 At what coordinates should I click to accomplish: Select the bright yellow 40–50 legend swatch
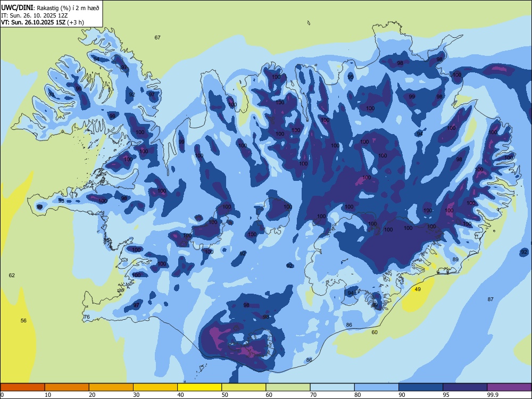(199, 387)
